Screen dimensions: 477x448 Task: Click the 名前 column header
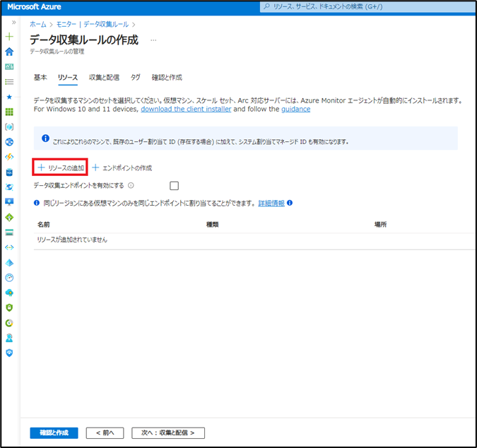[44, 225]
